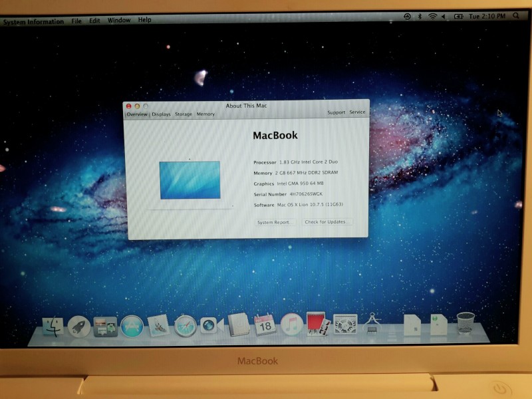Open iCal calendar showing 18
532x399 pixels.
click(265, 325)
